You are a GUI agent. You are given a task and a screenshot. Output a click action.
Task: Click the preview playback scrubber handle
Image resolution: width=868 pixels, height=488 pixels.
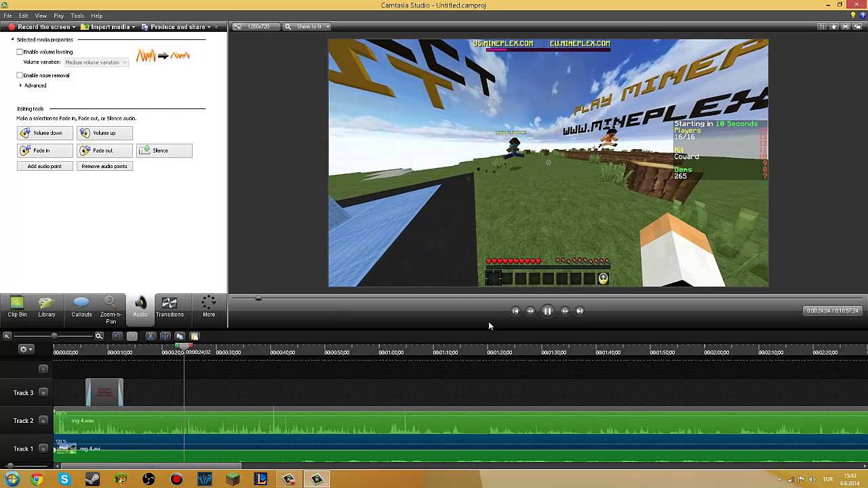click(x=258, y=298)
